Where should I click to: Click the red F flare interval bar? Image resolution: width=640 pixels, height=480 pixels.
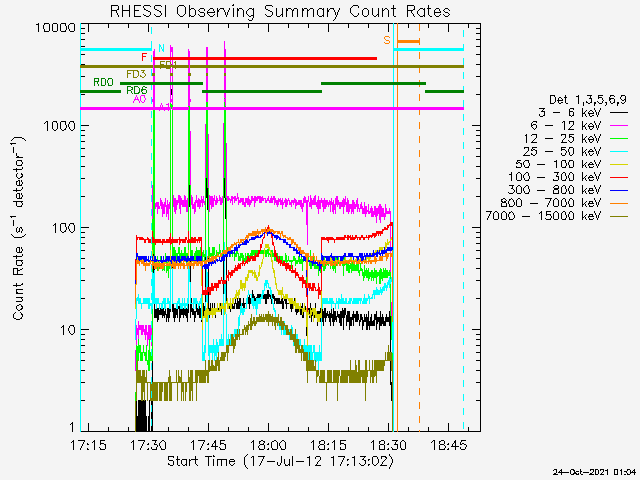(265, 58)
